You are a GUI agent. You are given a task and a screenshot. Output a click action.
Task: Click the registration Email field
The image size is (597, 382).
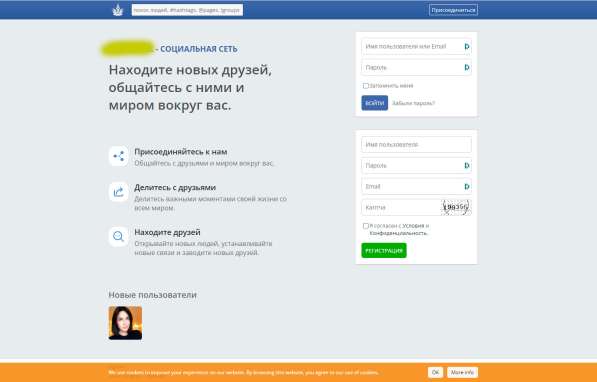pyautogui.click(x=416, y=186)
